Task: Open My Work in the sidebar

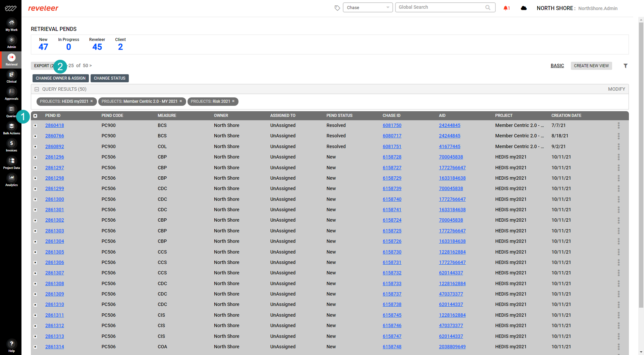Action: (x=11, y=25)
